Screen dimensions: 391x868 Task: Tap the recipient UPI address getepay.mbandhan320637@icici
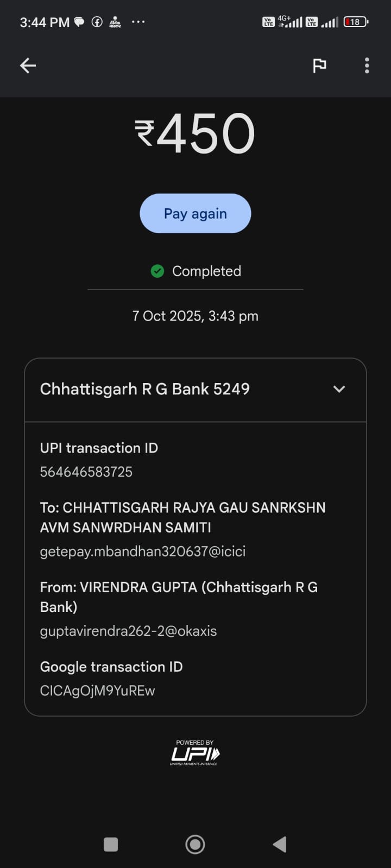143,552
